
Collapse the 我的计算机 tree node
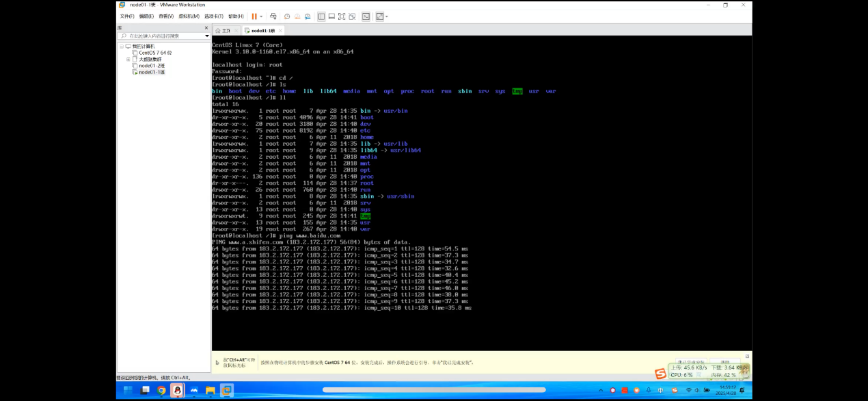[x=120, y=47]
